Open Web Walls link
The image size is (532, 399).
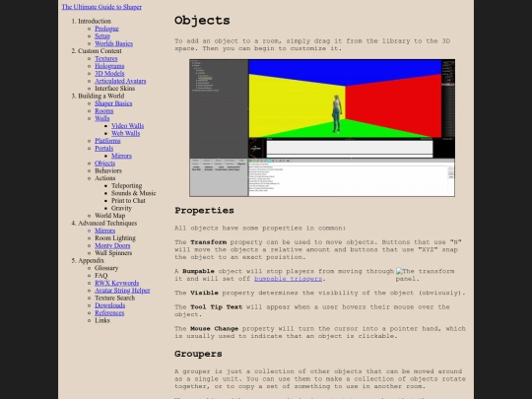pyautogui.click(x=125, y=133)
